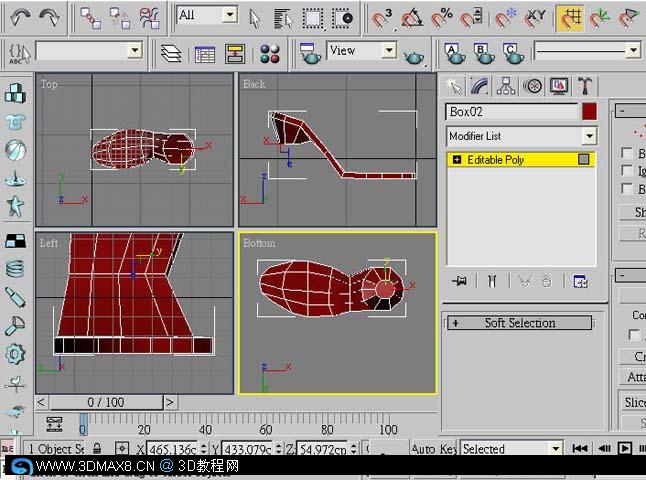The width and height of the screenshot is (646, 480).
Task: Click the XY constraint magnet icon
Action: point(535,18)
